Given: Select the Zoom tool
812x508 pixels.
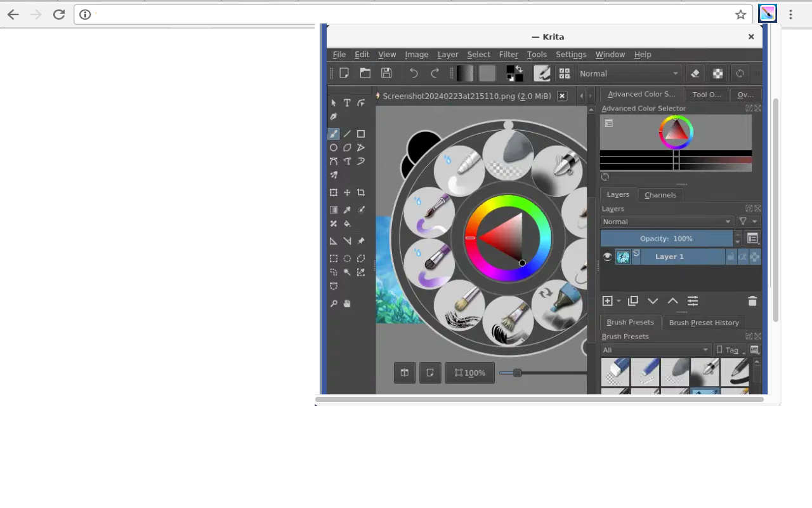Looking at the screenshot, I should pos(334,304).
